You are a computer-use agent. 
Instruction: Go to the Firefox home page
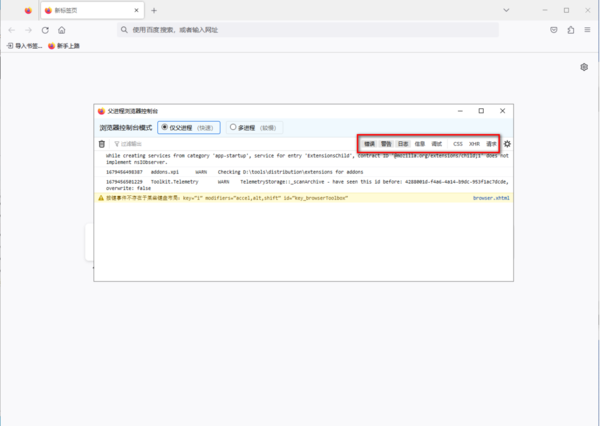[62, 30]
